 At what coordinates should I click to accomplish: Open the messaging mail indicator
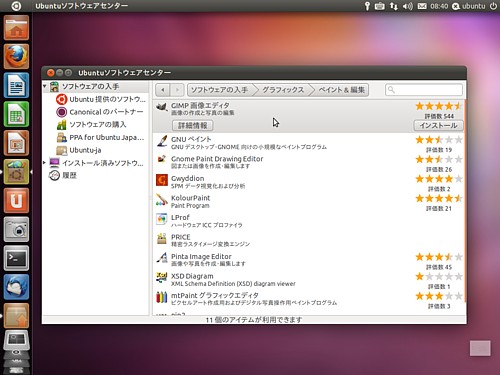pyautogui.click(x=422, y=6)
